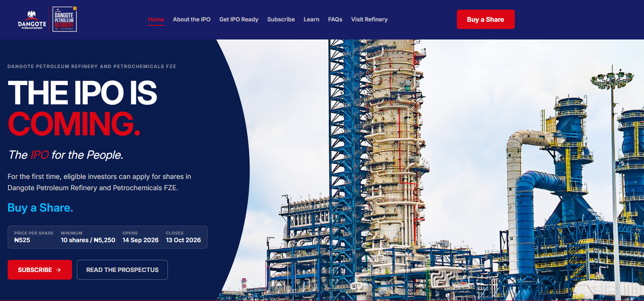Click the SUBSCRIBE button with arrow

pyautogui.click(x=40, y=270)
